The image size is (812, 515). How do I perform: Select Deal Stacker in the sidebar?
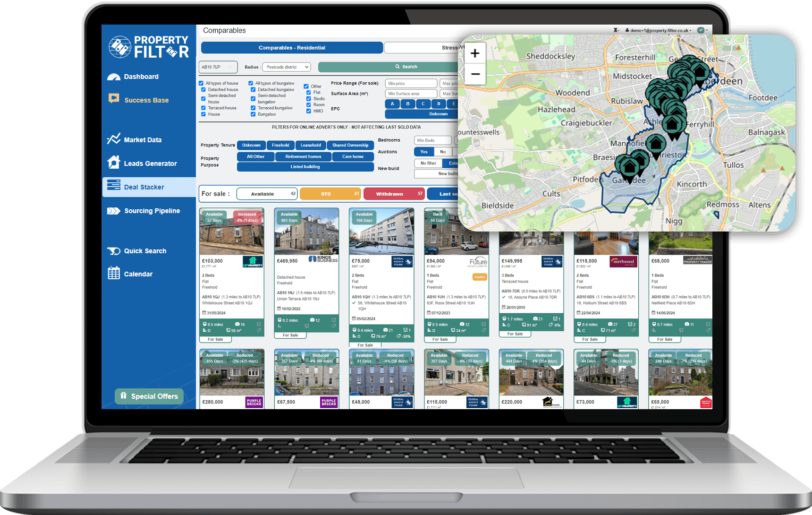[x=149, y=187]
